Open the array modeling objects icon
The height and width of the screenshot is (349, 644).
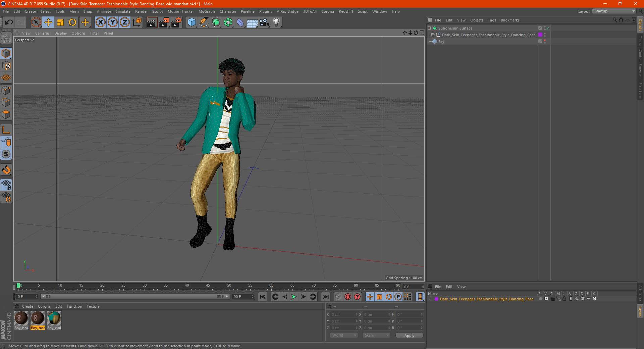(x=228, y=22)
